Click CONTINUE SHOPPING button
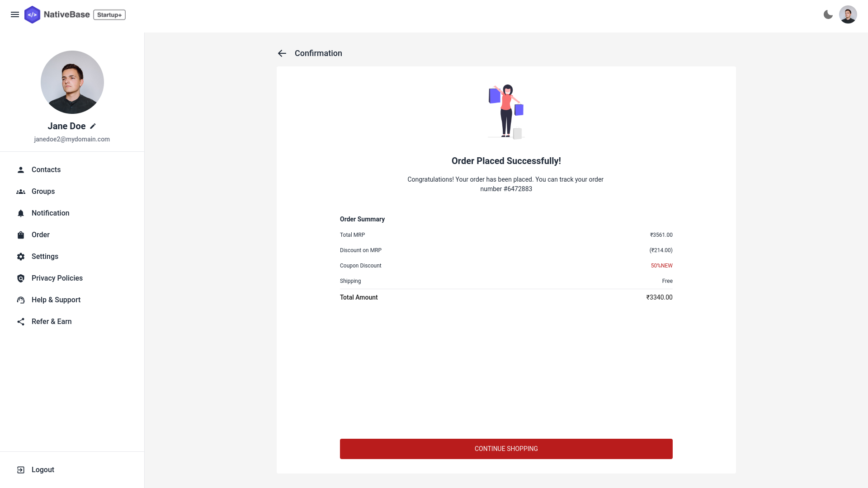The image size is (868, 488). point(506,449)
